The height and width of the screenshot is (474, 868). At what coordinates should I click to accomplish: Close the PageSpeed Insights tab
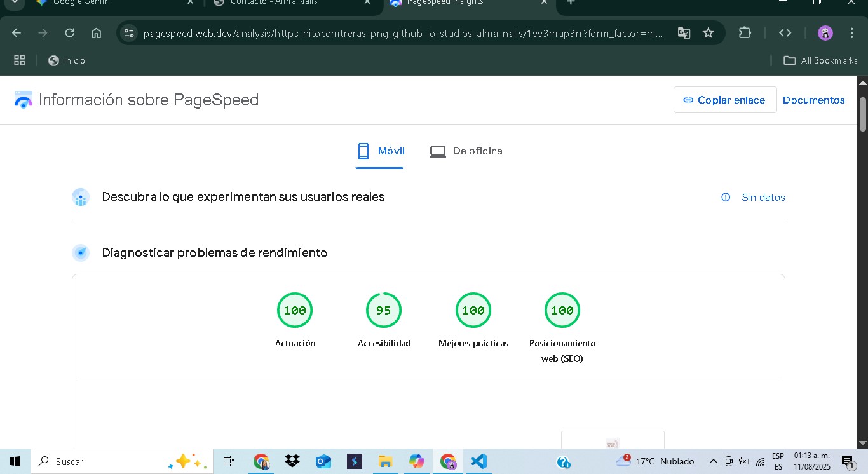coord(544,2)
